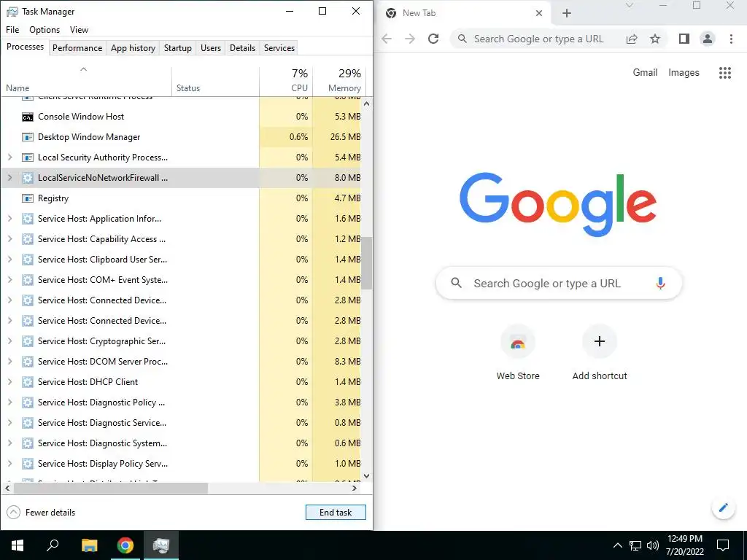Expand Service Host: COM+ Event Syste... row
The height and width of the screenshot is (560, 747).
click(10, 280)
